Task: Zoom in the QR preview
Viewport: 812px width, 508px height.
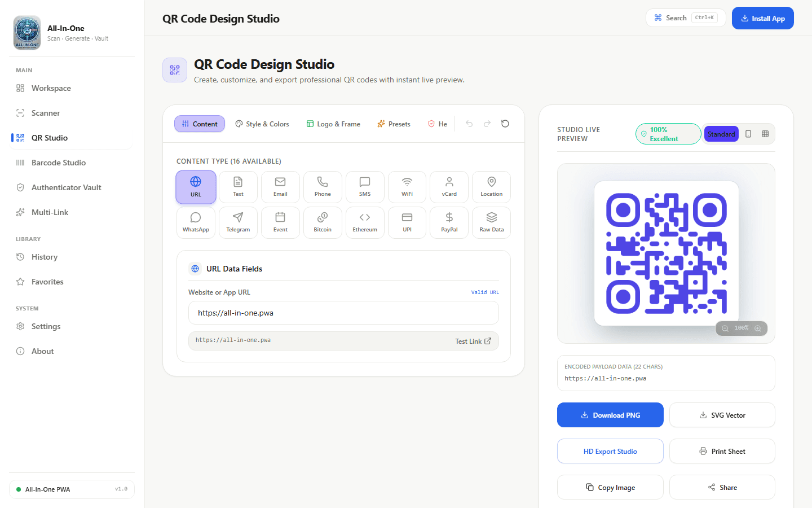Action: 758,329
